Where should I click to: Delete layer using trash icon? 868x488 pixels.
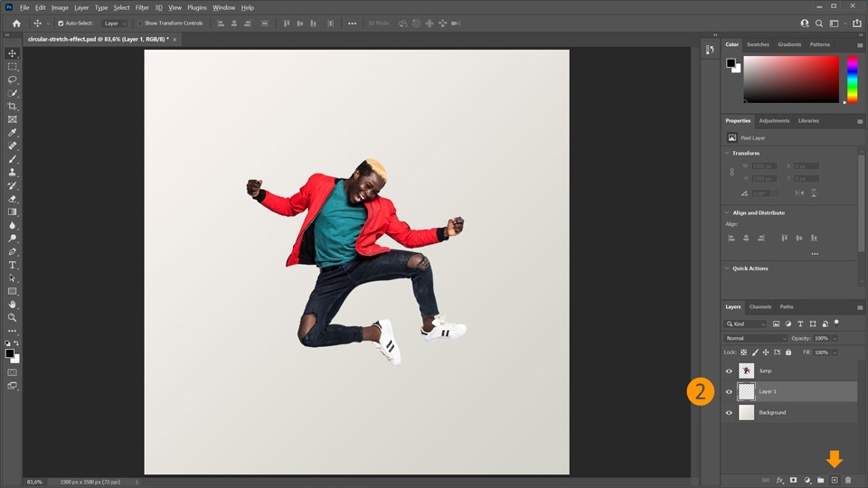848,480
